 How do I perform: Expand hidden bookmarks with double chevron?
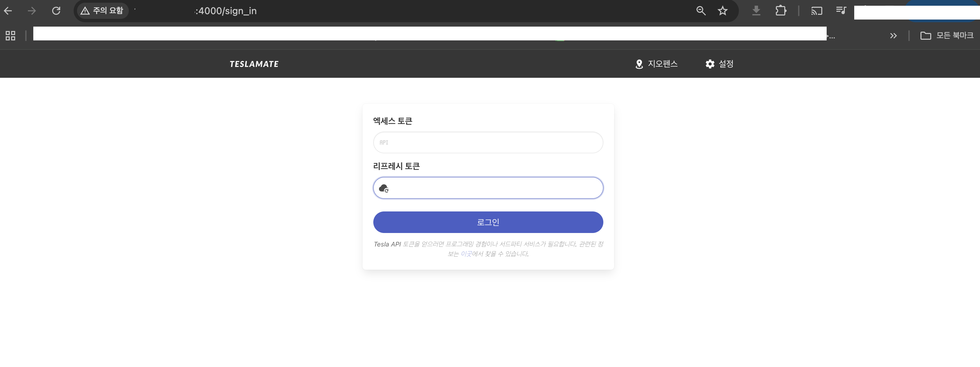coord(893,36)
